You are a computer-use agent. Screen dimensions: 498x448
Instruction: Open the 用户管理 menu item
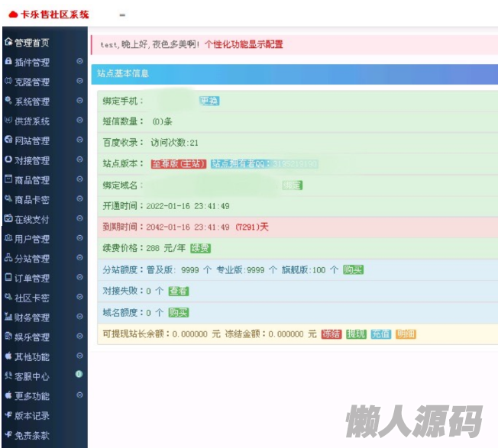44,239
